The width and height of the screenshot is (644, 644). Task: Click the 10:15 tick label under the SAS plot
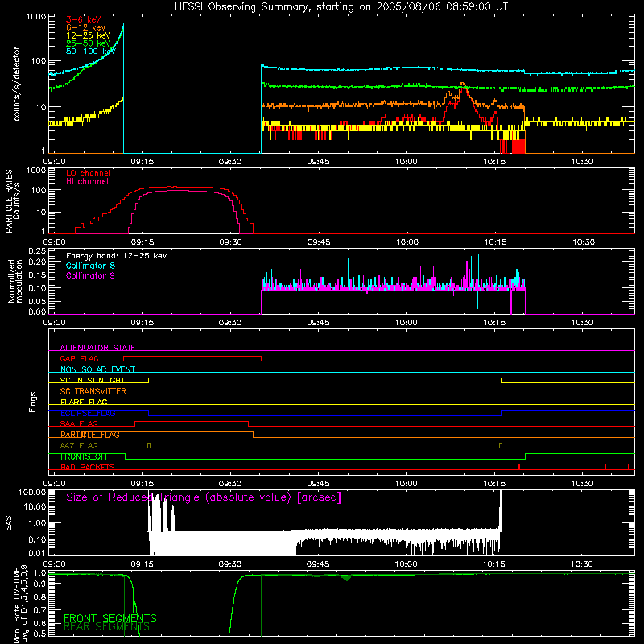tap(493, 564)
